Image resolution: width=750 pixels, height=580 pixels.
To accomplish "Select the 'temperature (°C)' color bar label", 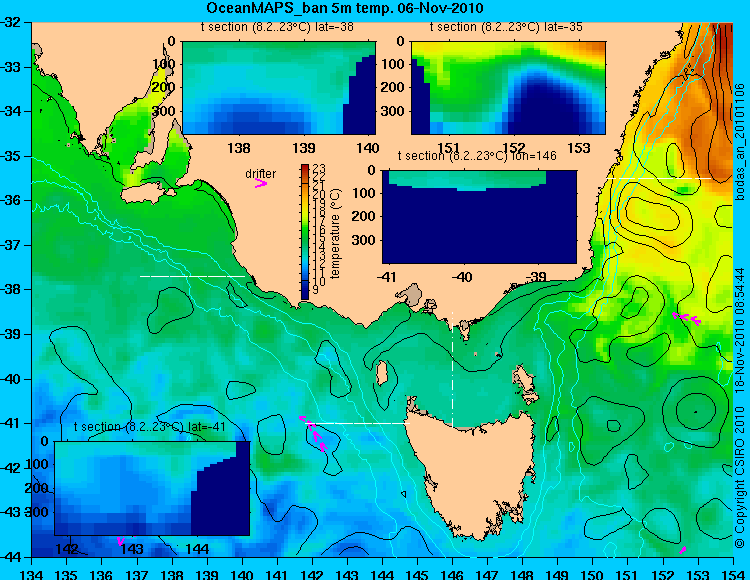I will (x=335, y=233).
